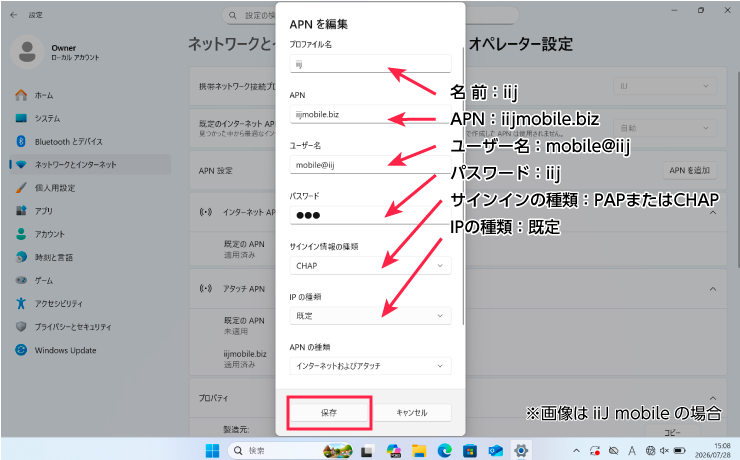The width and height of the screenshot is (740, 460).
Task: Click the Owner account avatar
Action: click(27, 52)
